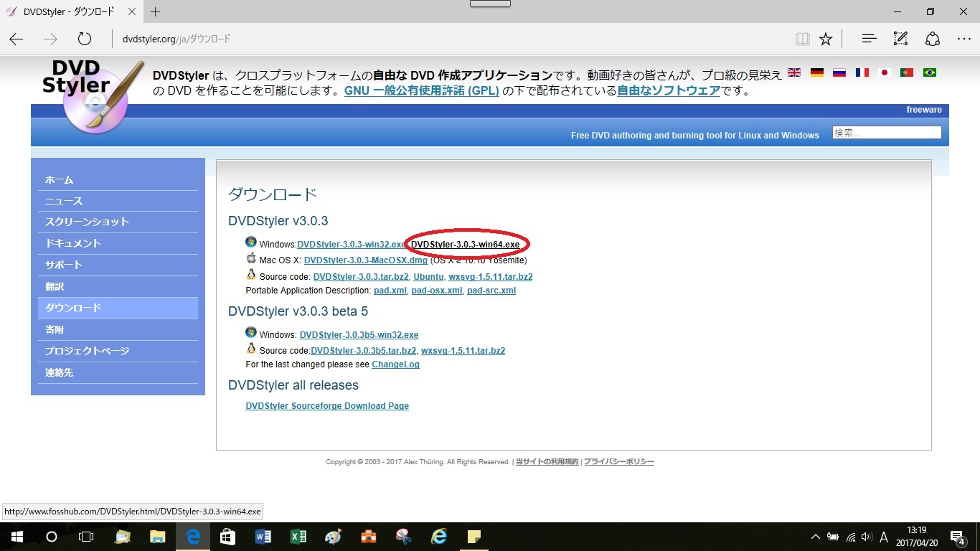Image resolution: width=980 pixels, height=551 pixels.
Task: Select the Brazilian flag language
Action: point(929,72)
